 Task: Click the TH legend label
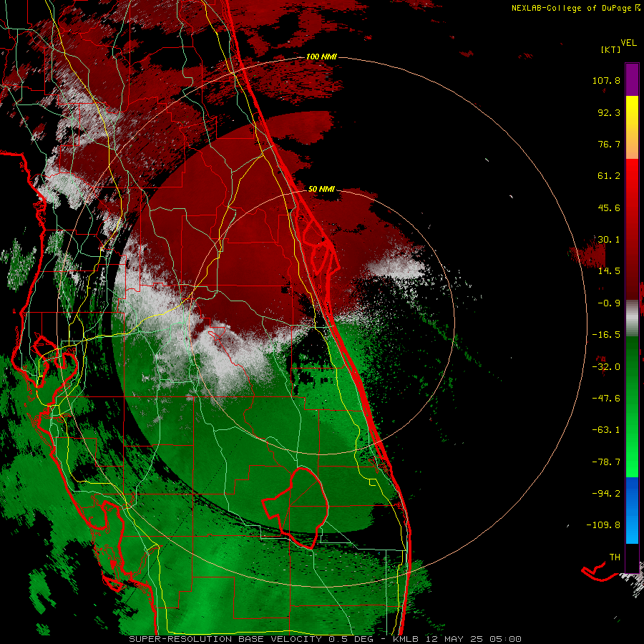[x=615, y=557]
